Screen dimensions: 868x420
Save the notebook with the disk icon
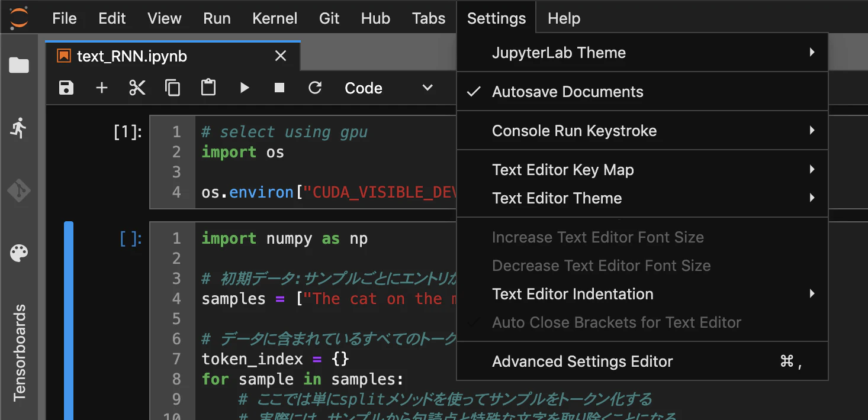pyautogui.click(x=66, y=88)
